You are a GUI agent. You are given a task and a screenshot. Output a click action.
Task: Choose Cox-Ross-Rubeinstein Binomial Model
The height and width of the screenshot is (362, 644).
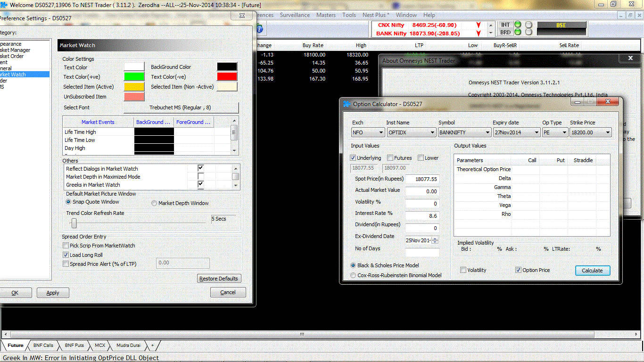tap(353, 275)
